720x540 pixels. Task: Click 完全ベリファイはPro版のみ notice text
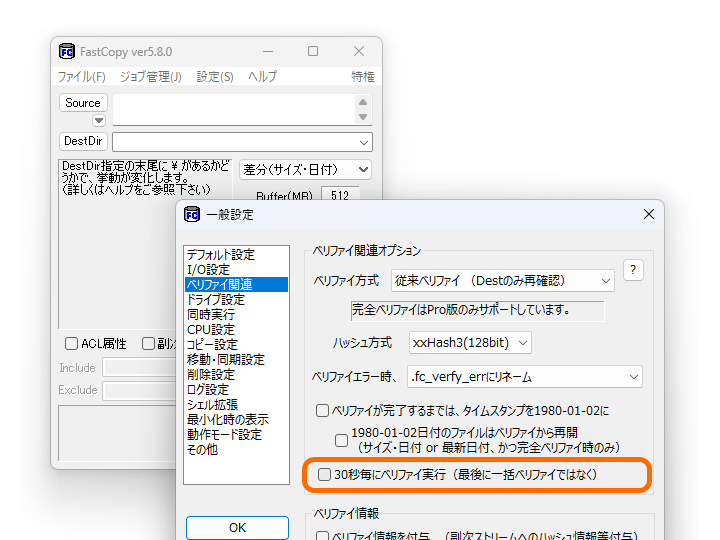click(461, 310)
